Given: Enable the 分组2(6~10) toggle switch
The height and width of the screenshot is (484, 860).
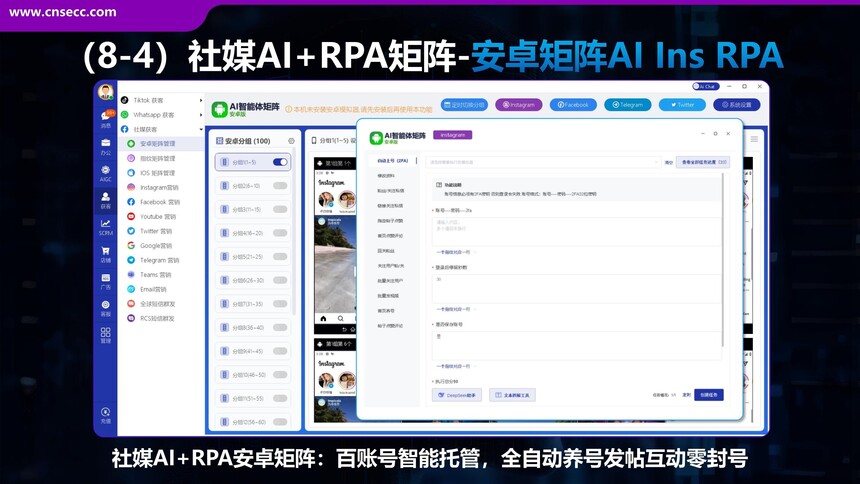Looking at the screenshot, I should pyautogui.click(x=280, y=186).
